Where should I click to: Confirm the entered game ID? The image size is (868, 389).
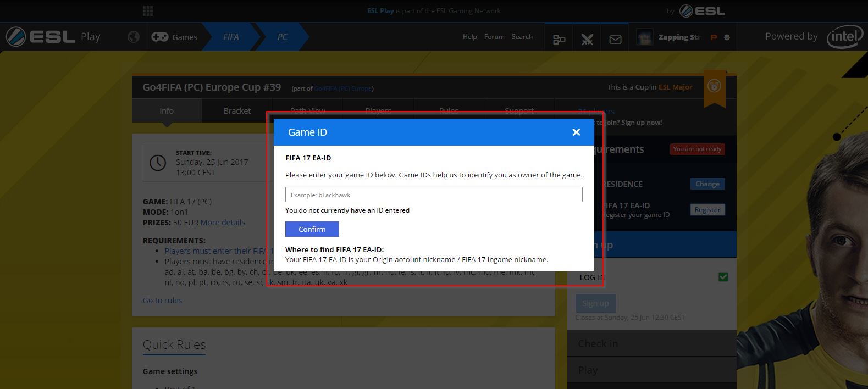coord(312,229)
